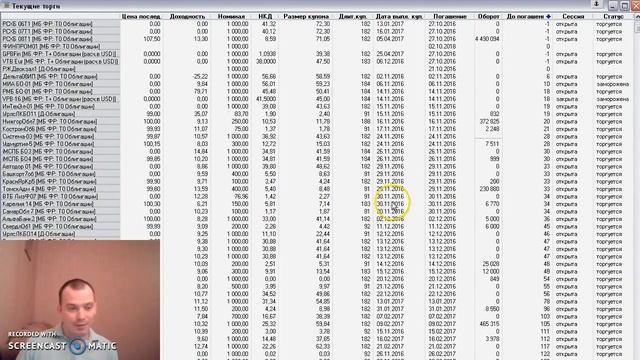This screenshot has width=640, height=360.
Task: Select the РСХБ 06Т1 bond row
Action: coord(60,24)
